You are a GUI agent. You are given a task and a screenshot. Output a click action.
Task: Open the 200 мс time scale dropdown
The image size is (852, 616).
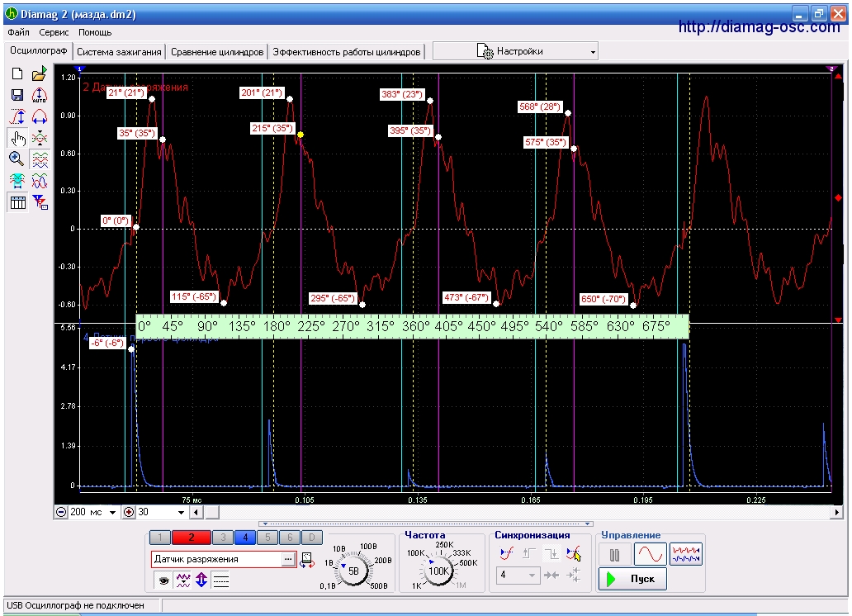pyautogui.click(x=112, y=512)
